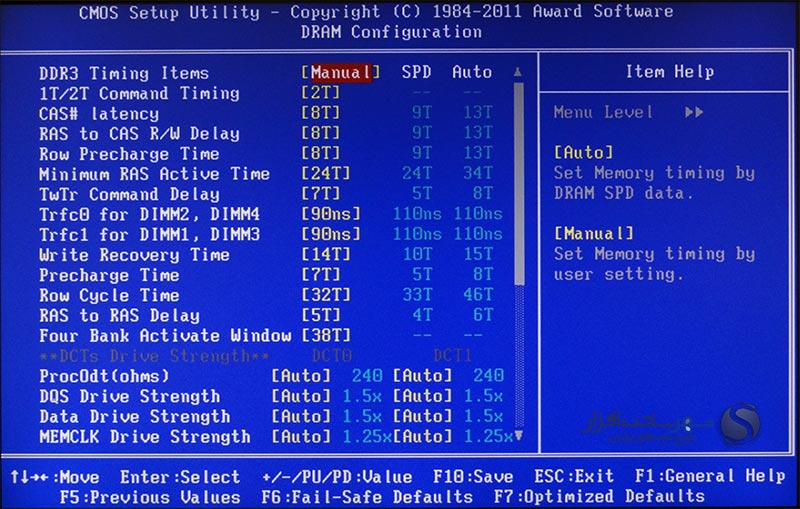This screenshot has height=509, width=800.
Task: Click SPD value 10T for Write Recovery Time
Action: 417,254
